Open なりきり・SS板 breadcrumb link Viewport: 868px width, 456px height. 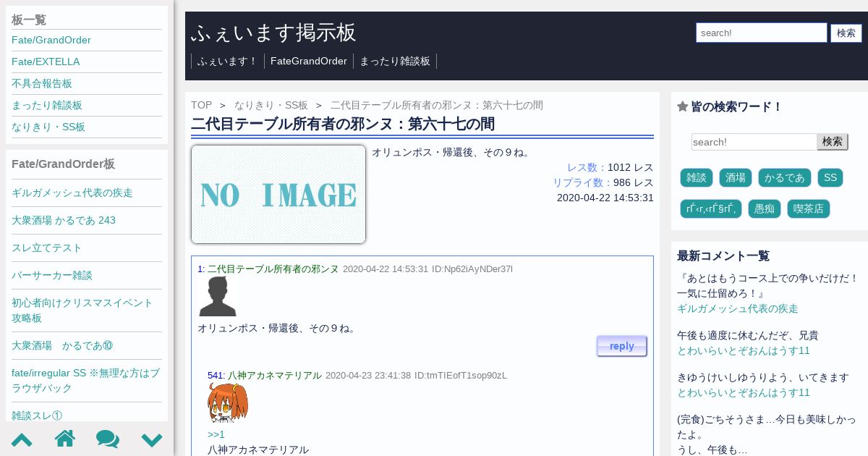tap(271, 105)
